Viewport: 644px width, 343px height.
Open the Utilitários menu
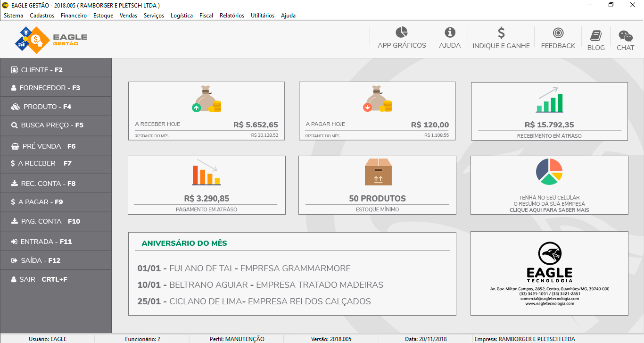pos(263,16)
